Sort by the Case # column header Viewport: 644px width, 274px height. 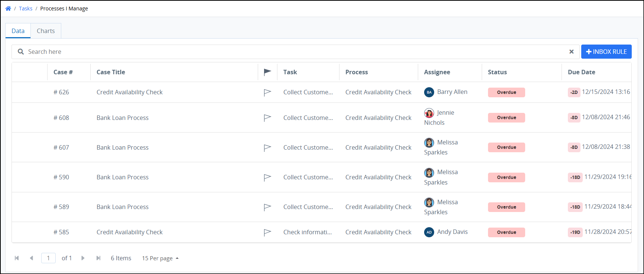coord(63,72)
